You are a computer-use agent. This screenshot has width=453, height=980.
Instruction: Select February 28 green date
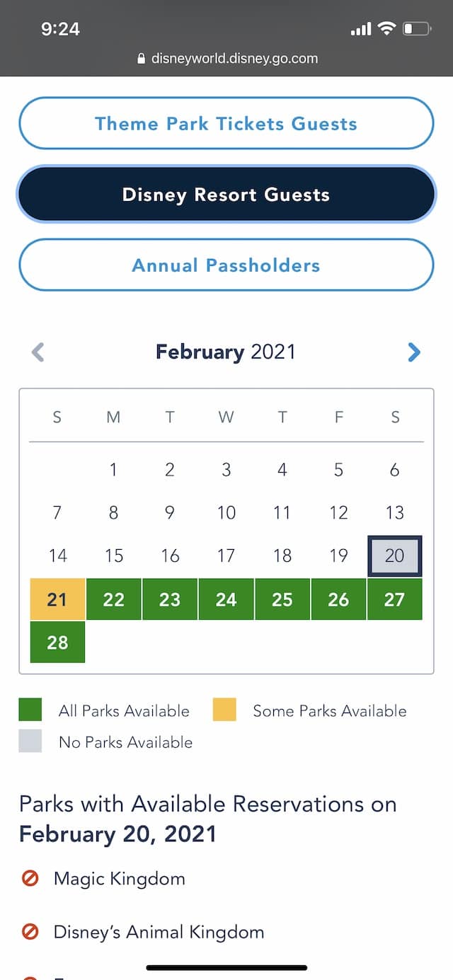click(57, 642)
